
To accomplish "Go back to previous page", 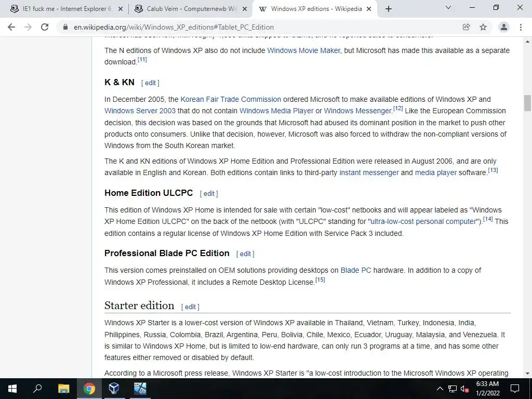I will click(11, 27).
